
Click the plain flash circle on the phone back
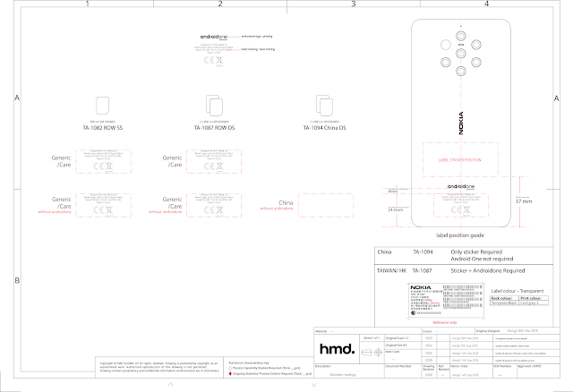446,45
